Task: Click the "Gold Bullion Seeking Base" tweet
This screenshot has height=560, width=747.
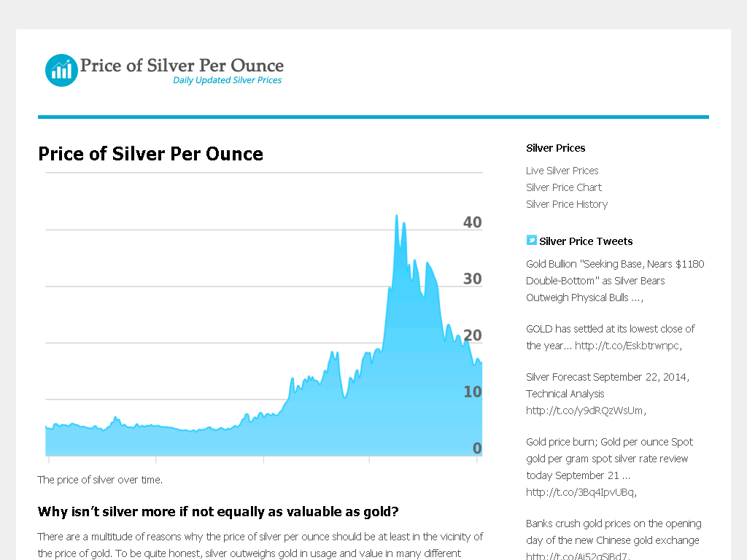Action: pos(614,281)
